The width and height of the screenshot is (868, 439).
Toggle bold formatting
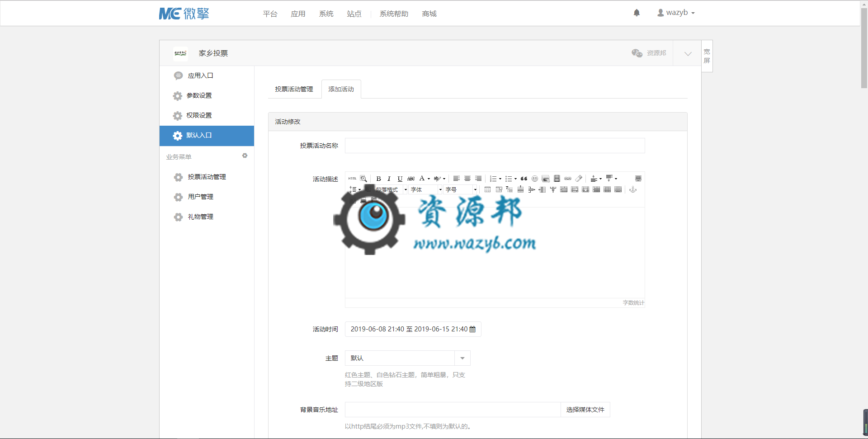(x=378, y=179)
